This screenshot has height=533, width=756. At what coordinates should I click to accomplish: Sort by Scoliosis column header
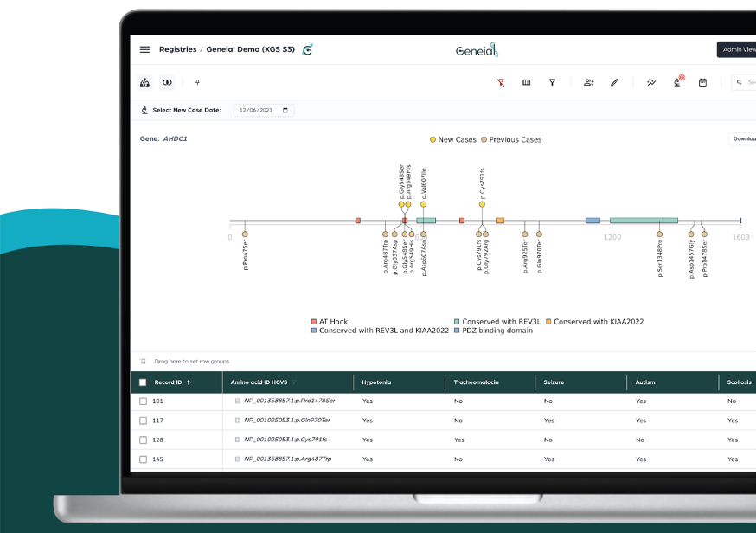(x=739, y=382)
